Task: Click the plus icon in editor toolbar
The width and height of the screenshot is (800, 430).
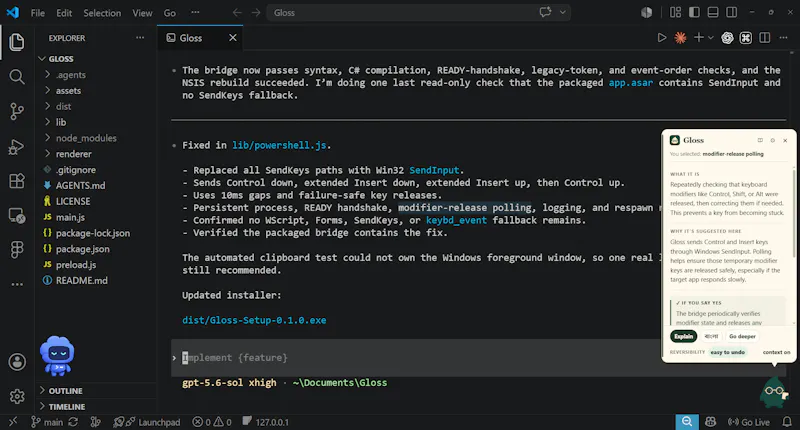Action: pyautogui.click(x=698, y=38)
